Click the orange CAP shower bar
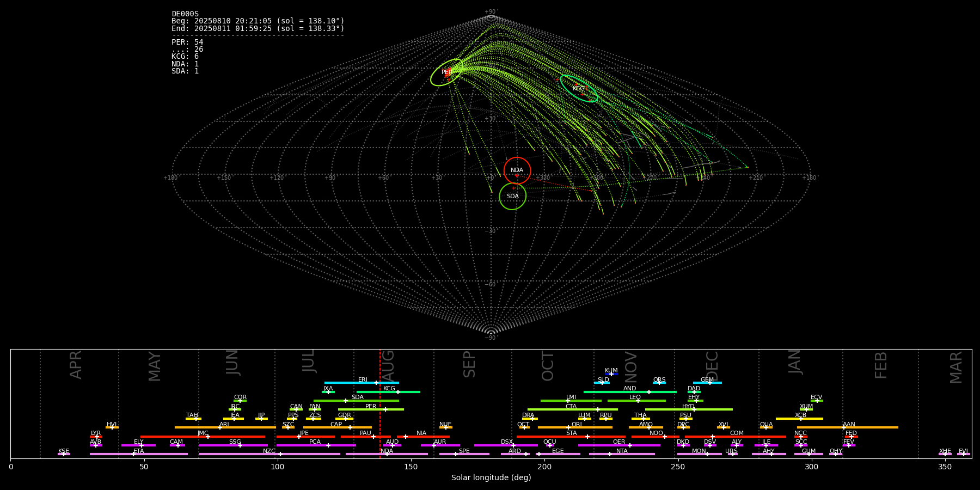980x490 pixels. coord(338,427)
